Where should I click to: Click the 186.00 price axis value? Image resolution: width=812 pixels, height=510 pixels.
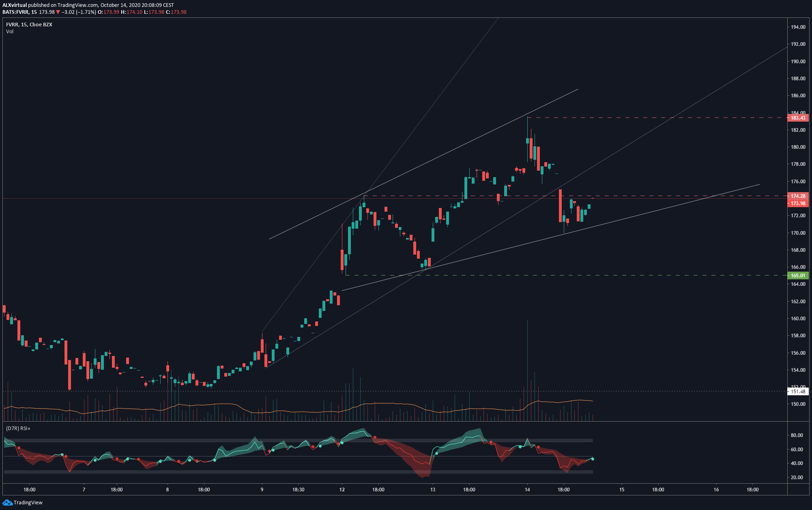click(x=798, y=96)
